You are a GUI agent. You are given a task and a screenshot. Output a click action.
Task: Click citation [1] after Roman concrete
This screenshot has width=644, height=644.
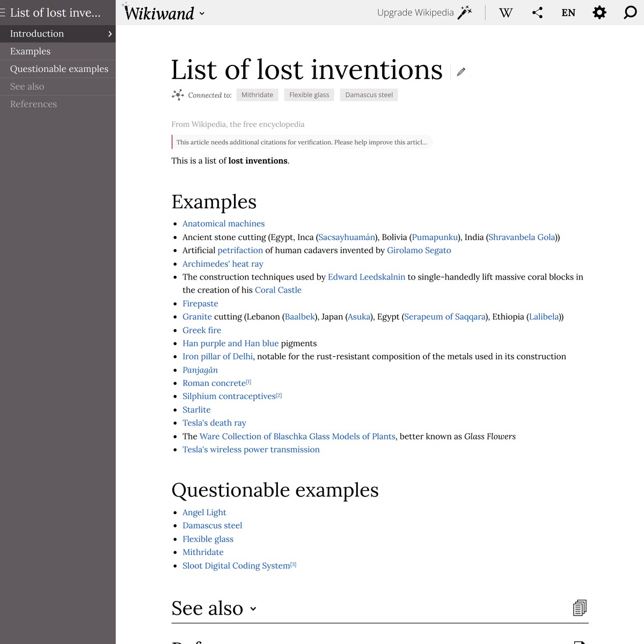[248, 382]
